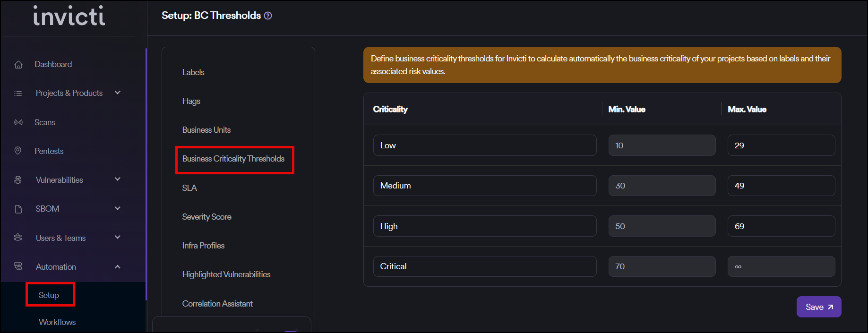Collapse the Automation section chevron
The width and height of the screenshot is (868, 333).
point(118,267)
